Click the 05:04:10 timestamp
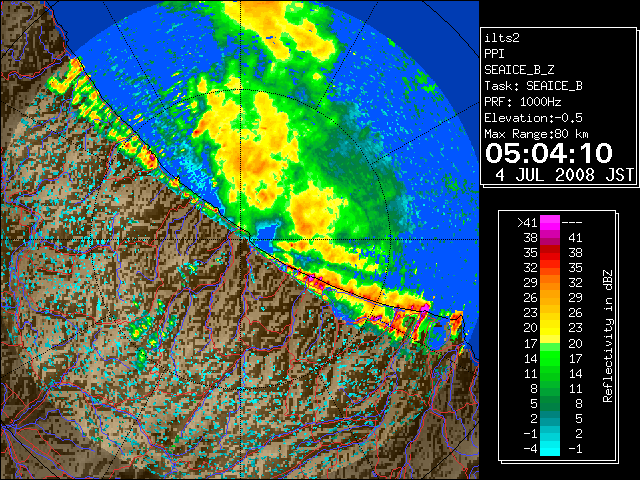The image size is (640, 480). pyautogui.click(x=549, y=153)
